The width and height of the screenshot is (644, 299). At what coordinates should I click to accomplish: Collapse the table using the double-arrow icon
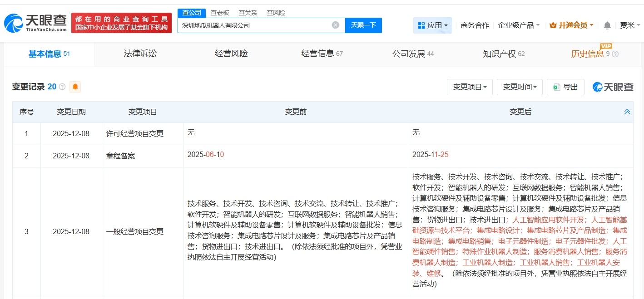pyautogui.click(x=627, y=111)
